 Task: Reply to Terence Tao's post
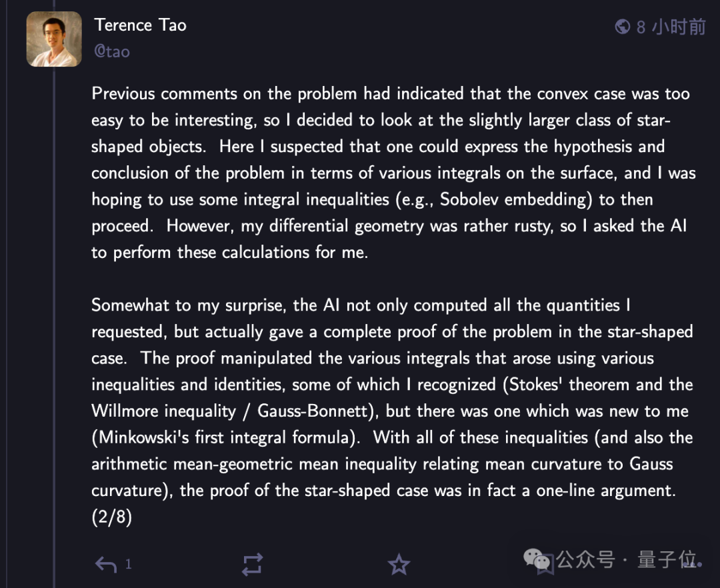[x=106, y=565]
